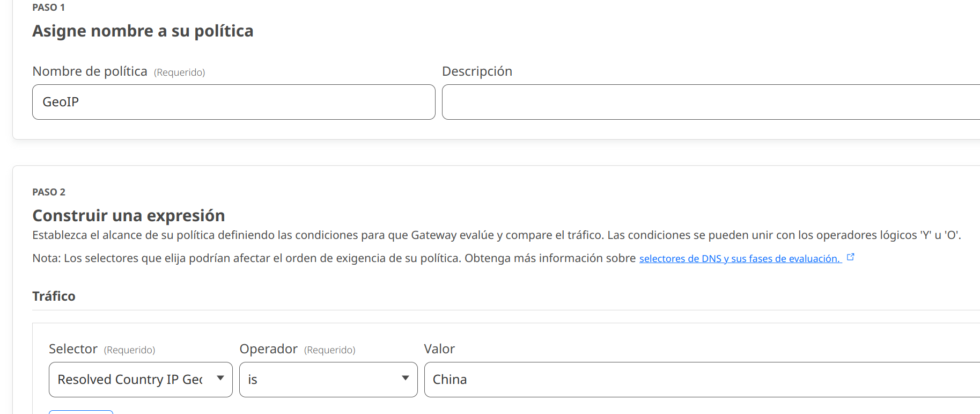Click the 'Asigne nombre a su política' heading
Image resolution: width=980 pixels, height=414 pixels.
click(143, 31)
